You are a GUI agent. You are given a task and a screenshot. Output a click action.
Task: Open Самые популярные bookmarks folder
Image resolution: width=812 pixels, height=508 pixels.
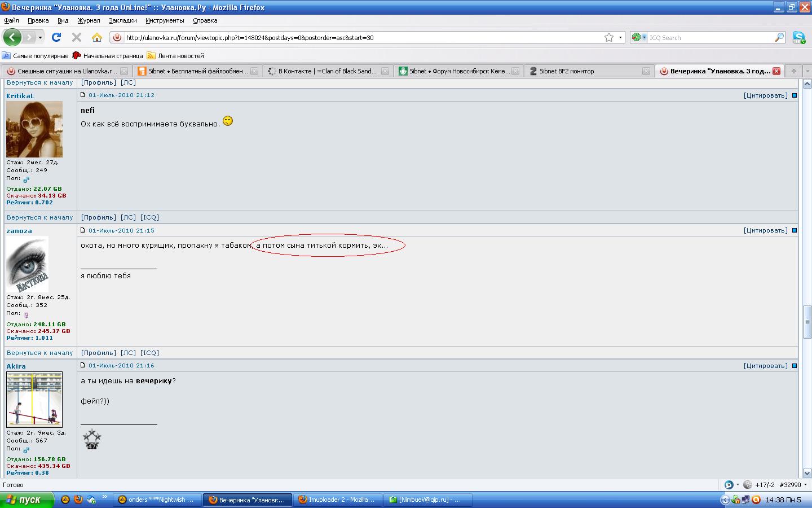(x=35, y=55)
